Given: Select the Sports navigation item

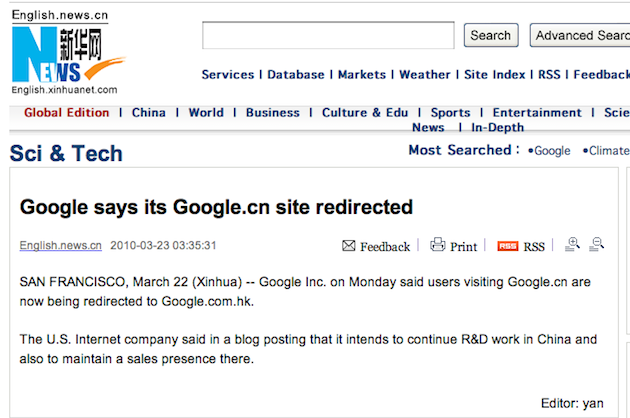Looking at the screenshot, I should [x=451, y=113].
